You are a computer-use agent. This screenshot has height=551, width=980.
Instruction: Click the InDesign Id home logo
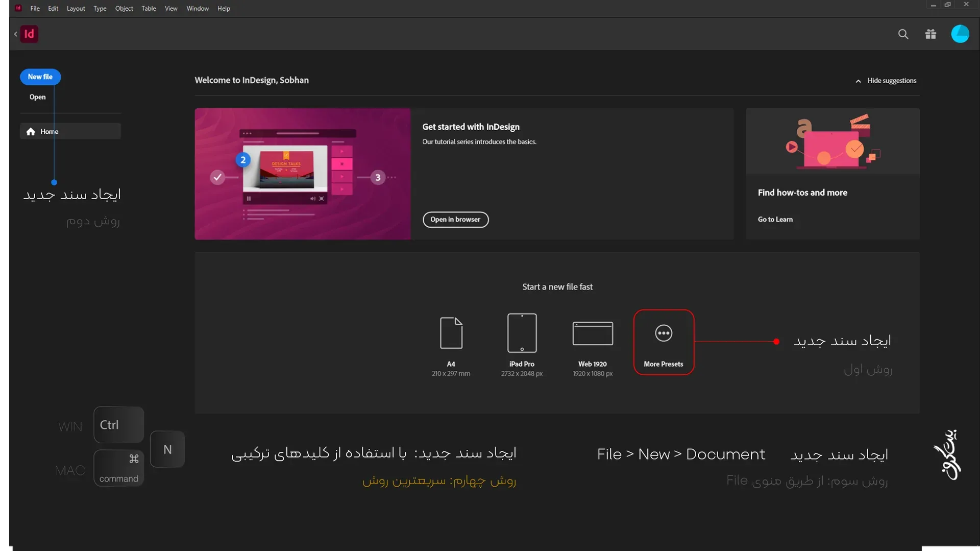pos(29,34)
